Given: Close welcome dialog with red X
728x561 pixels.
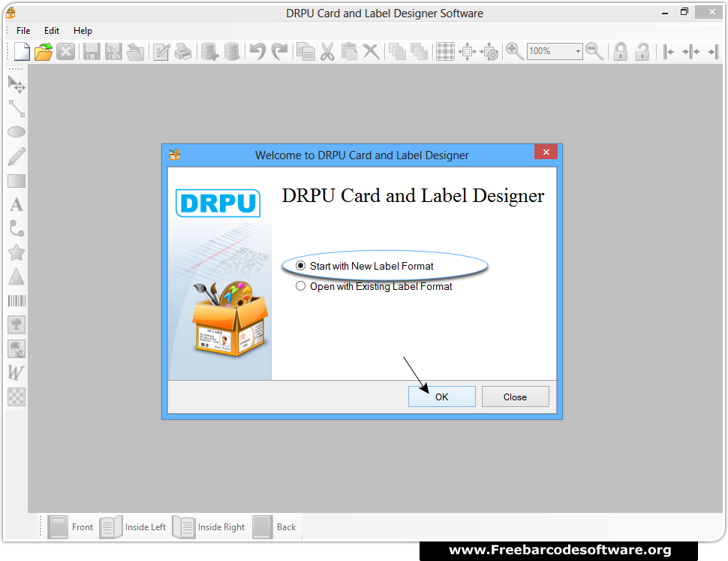Looking at the screenshot, I should [x=546, y=152].
